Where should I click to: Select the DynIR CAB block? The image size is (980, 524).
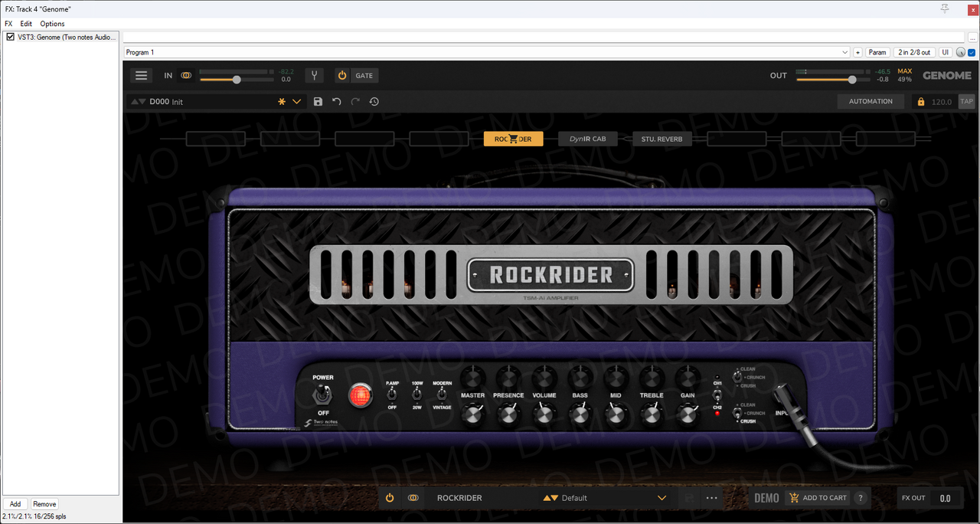(588, 139)
